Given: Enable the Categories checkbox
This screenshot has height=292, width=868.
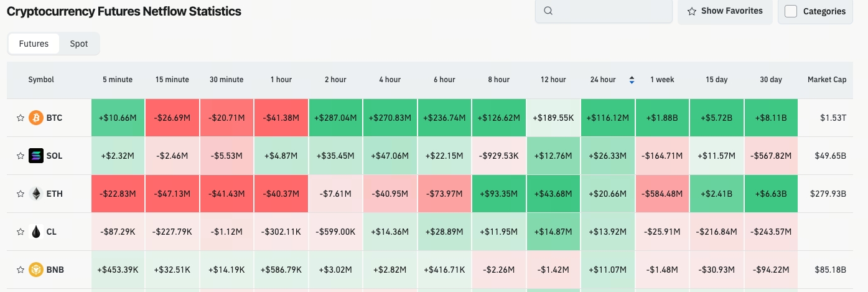Looking at the screenshot, I should click(791, 11).
